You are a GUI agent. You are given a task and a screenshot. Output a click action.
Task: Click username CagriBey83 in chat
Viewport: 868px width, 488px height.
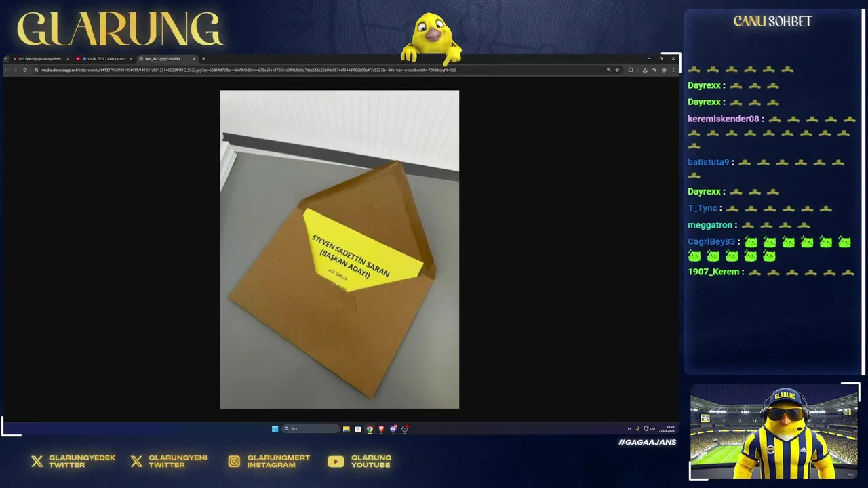[711, 241]
